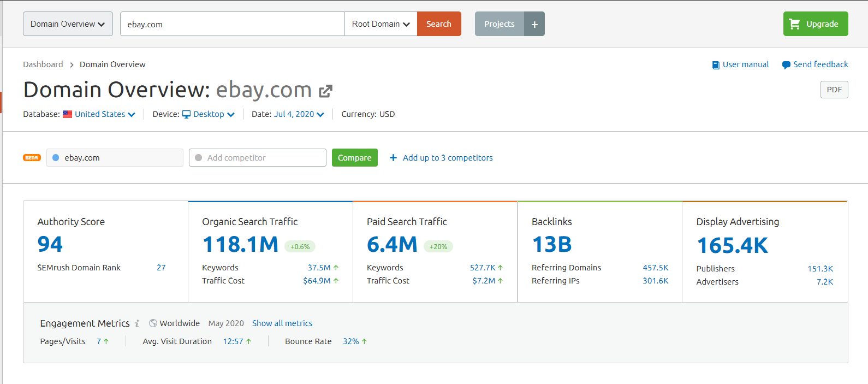This screenshot has height=384, width=868.
Task: Click the May 2020 engagement date
Action: click(x=226, y=323)
